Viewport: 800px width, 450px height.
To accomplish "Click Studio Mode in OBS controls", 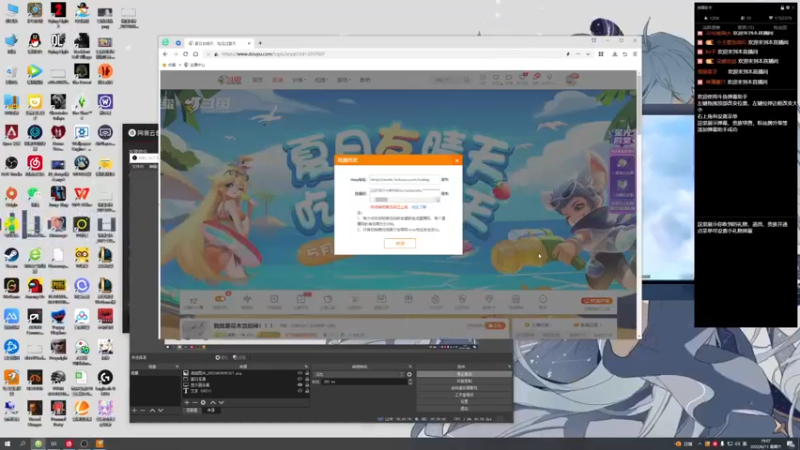I will point(464,395).
